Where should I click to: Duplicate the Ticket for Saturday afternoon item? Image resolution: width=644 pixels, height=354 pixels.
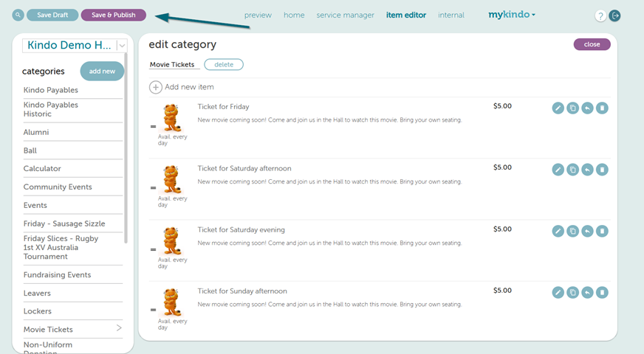572,170
